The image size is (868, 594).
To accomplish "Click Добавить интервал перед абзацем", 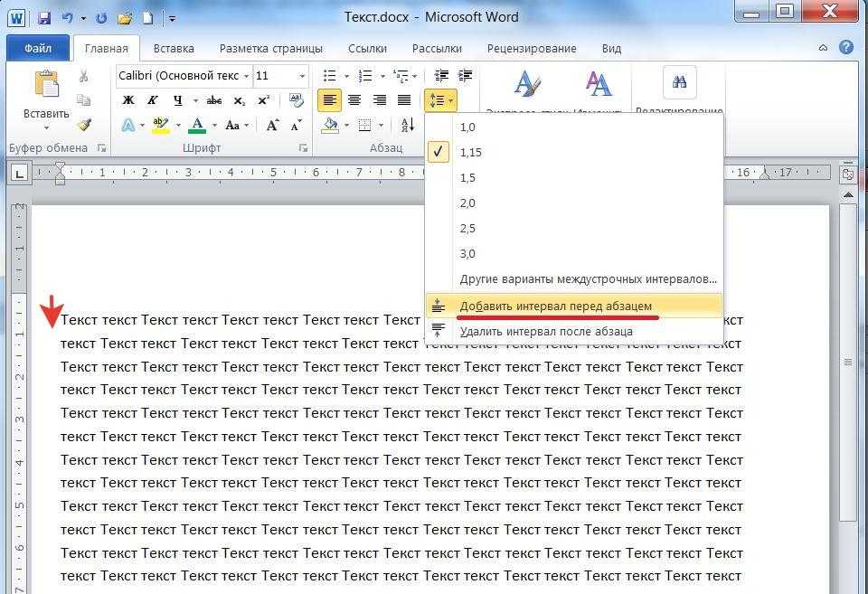I will coord(555,306).
